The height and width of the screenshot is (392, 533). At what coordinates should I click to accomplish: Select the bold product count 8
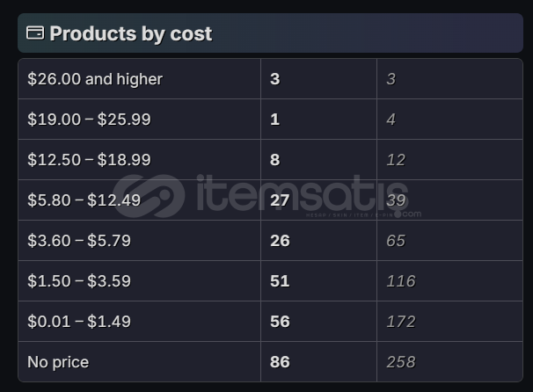click(275, 160)
